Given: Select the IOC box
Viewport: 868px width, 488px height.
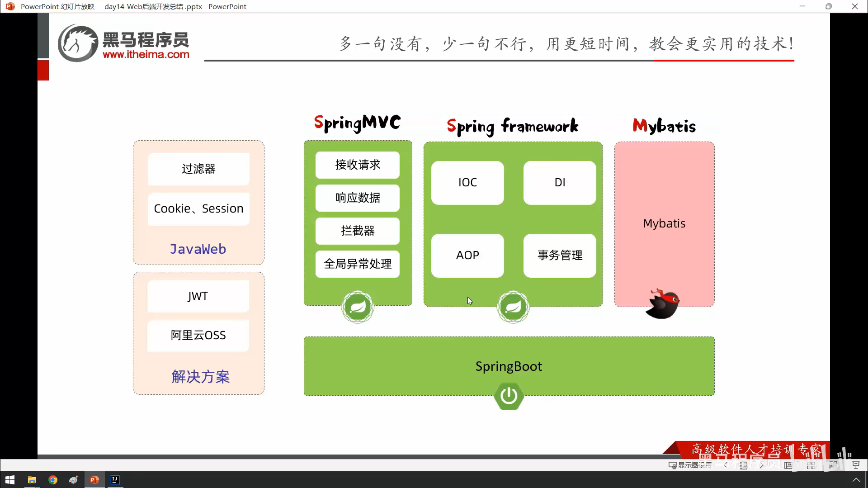Looking at the screenshot, I should pyautogui.click(x=467, y=183).
